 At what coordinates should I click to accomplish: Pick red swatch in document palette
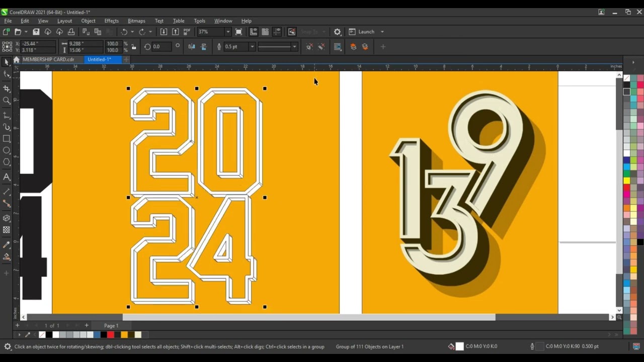[x=110, y=335]
